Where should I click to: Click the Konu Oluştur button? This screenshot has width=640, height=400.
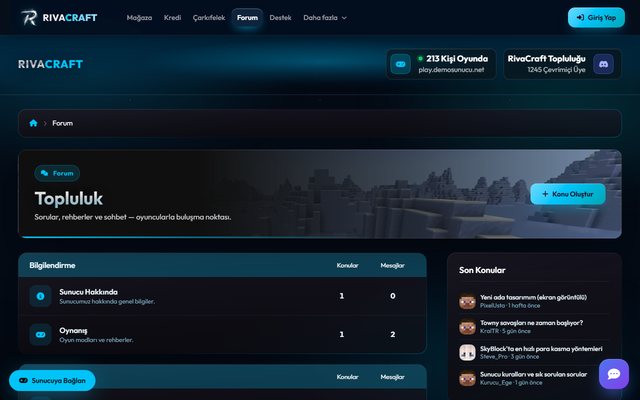pyautogui.click(x=568, y=194)
